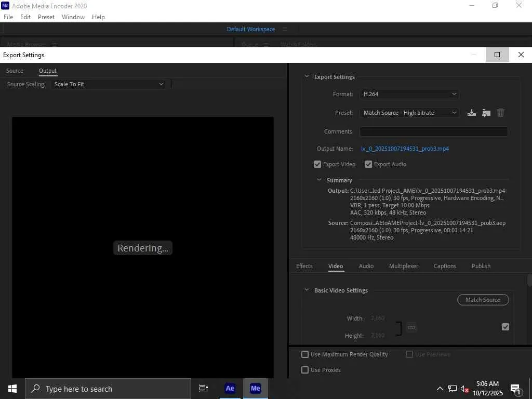Open Windows Start menu
Viewport: 532px width, 399px height.
pos(12,389)
